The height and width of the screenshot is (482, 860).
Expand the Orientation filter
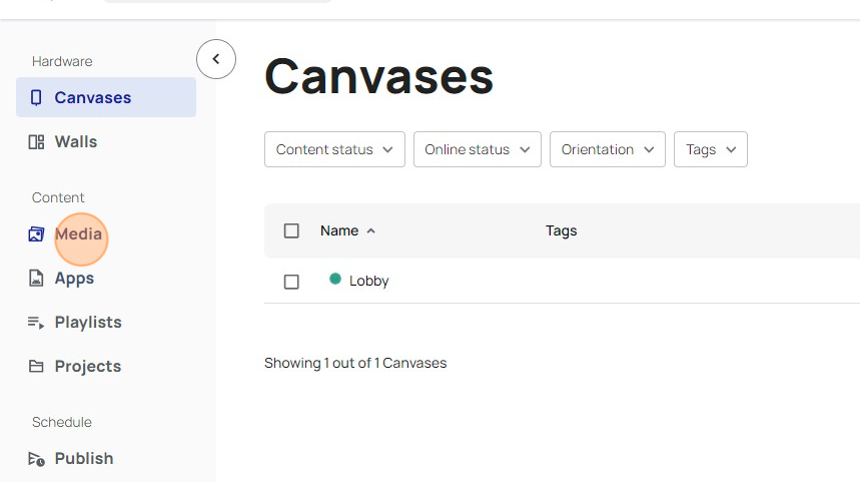click(608, 149)
